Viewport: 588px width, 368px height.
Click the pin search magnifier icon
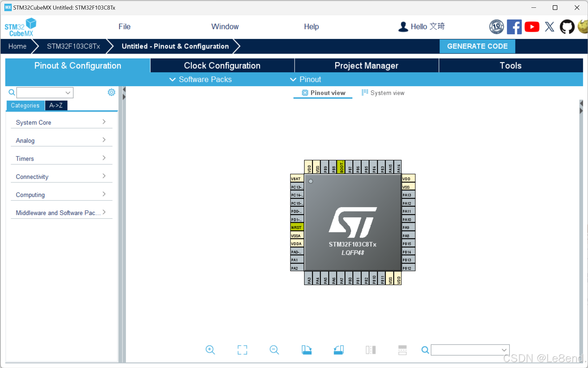point(425,350)
